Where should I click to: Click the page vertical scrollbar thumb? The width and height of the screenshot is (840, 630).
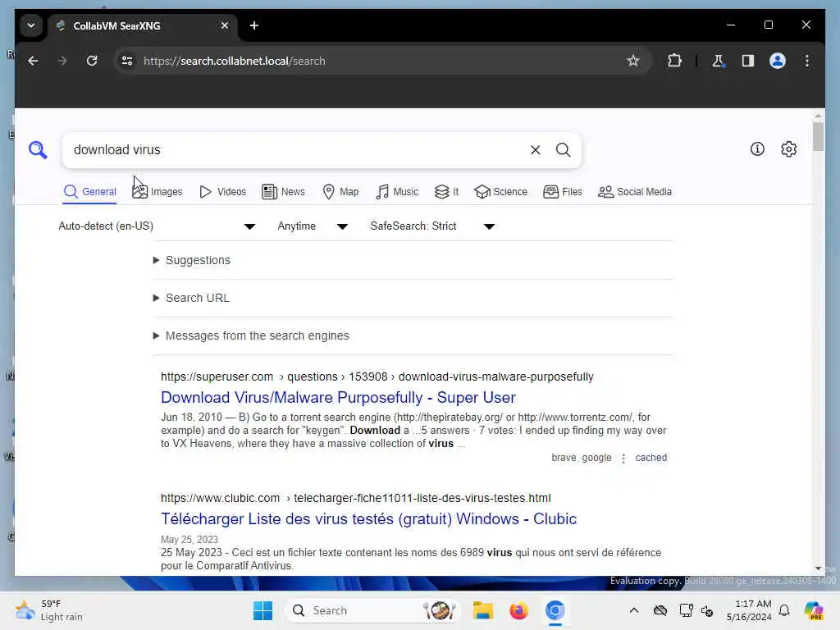(x=818, y=137)
